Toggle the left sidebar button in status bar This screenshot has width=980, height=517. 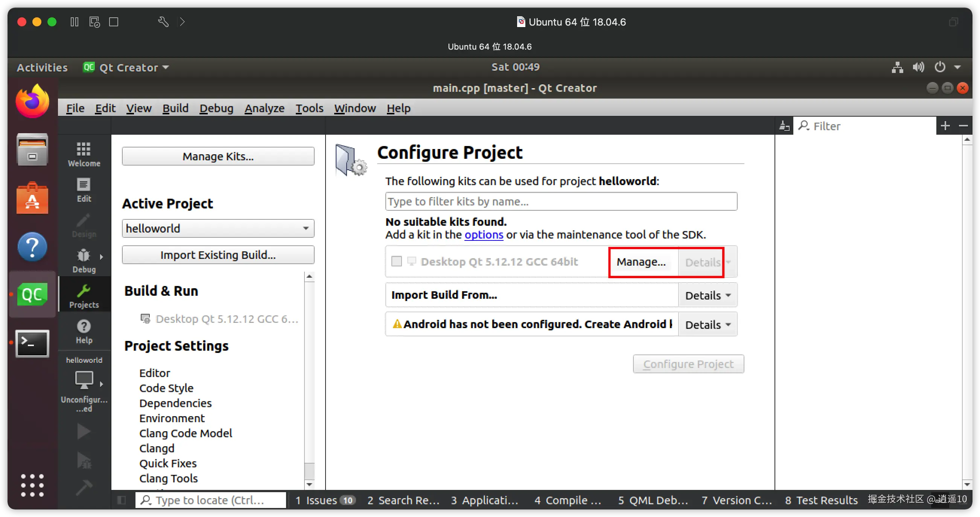click(x=122, y=500)
